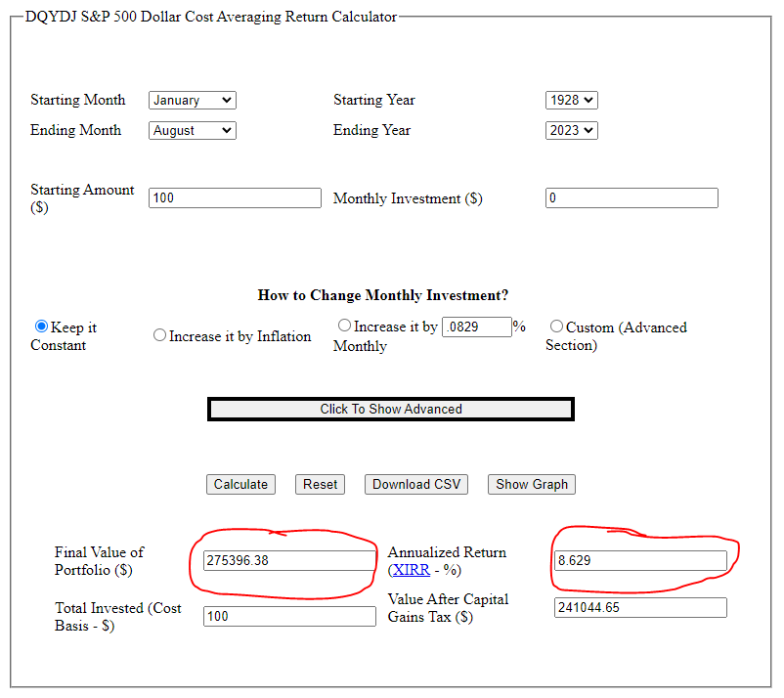Select the Keep it Constant radio option
784x698 pixels.
pos(41,327)
